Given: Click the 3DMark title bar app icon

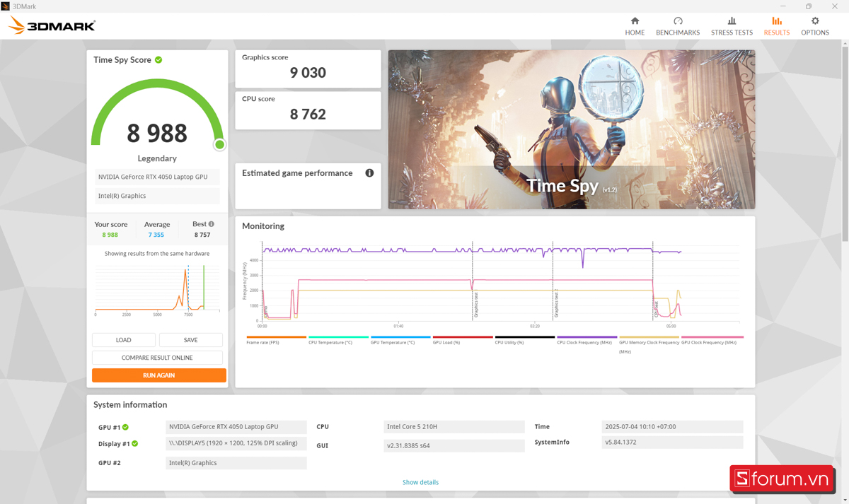Looking at the screenshot, I should coord(6,6).
